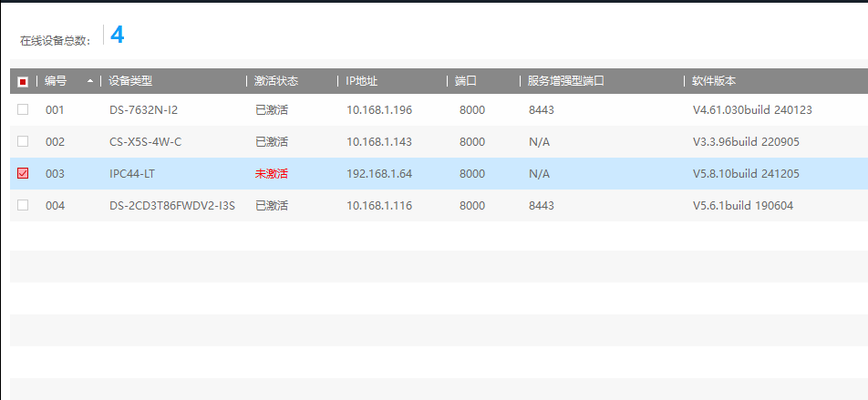
Task: Click the 在线设备总数 label
Action: 56,40
